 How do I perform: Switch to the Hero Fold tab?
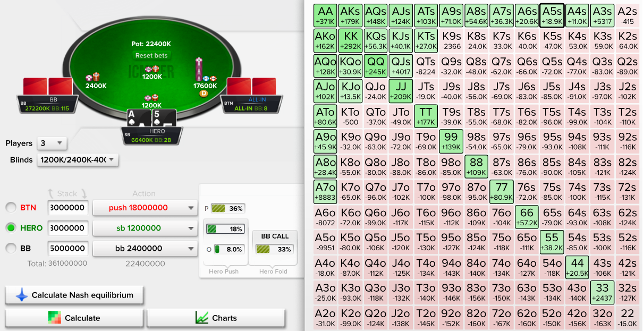(x=273, y=271)
